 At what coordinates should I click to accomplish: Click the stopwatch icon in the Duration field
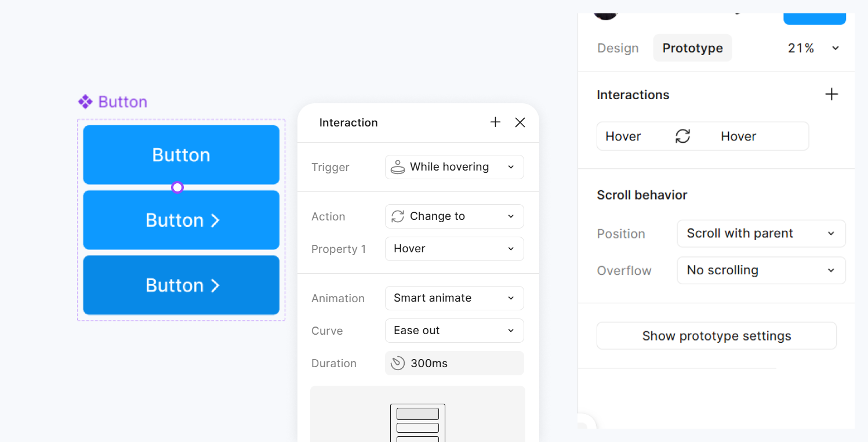[398, 363]
